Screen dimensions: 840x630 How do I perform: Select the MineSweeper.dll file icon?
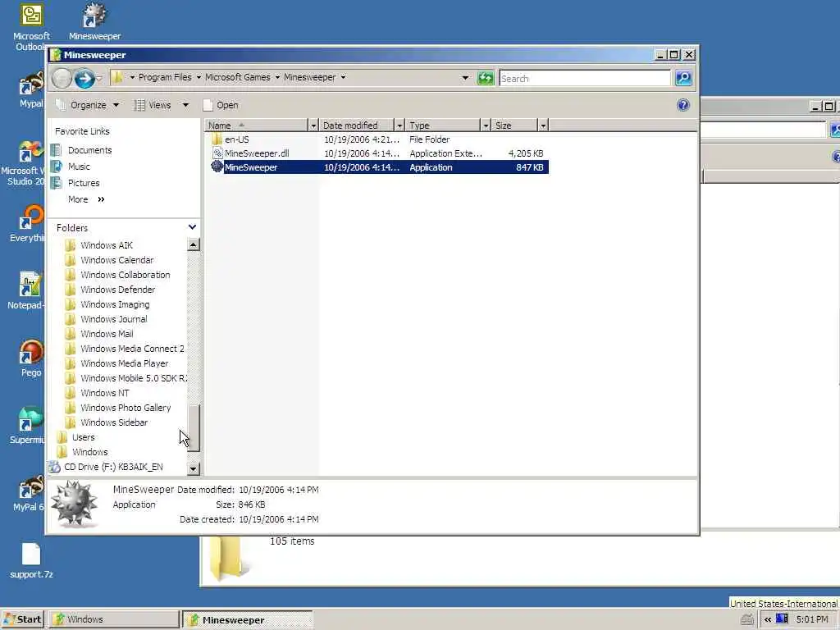[217, 153]
